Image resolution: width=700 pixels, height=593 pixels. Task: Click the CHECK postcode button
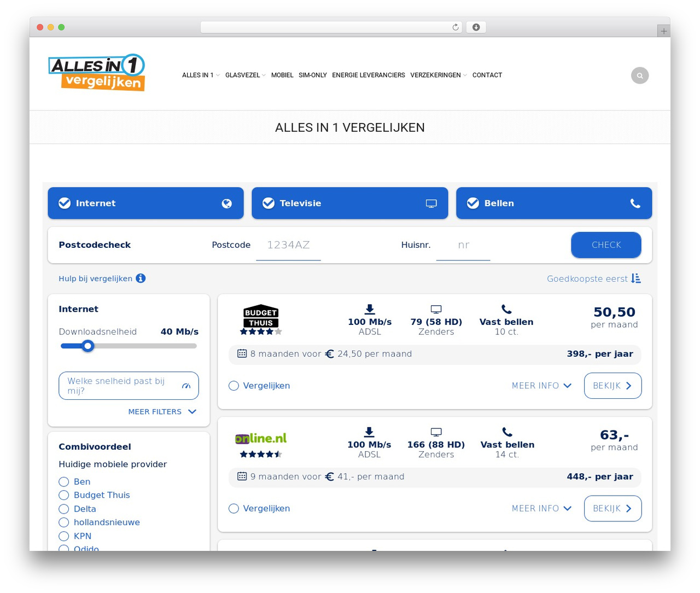click(606, 245)
